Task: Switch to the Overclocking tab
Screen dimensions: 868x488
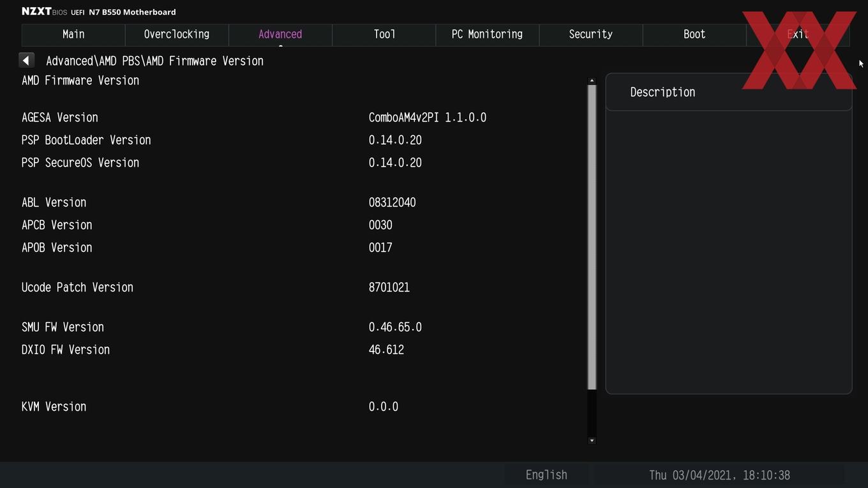Action: point(177,34)
